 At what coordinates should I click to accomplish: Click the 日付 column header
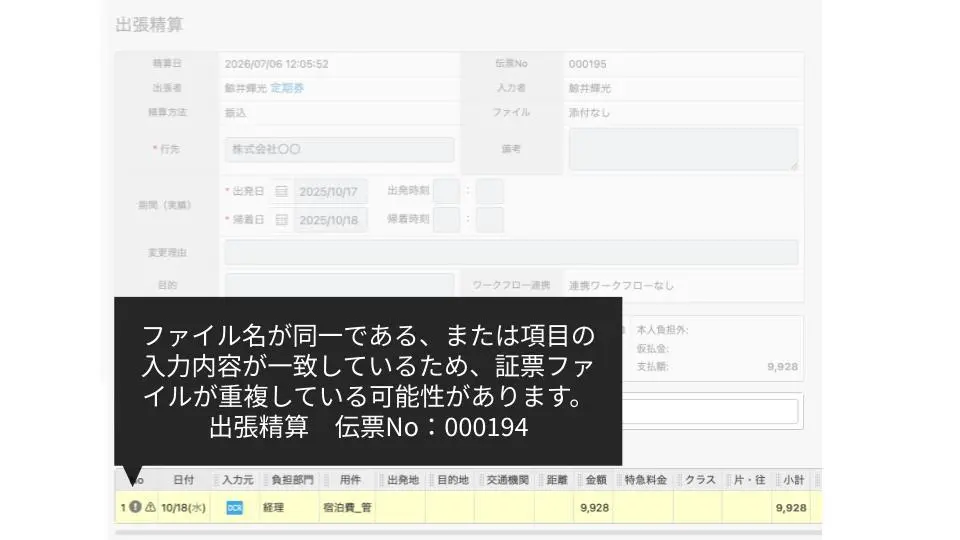point(183,480)
